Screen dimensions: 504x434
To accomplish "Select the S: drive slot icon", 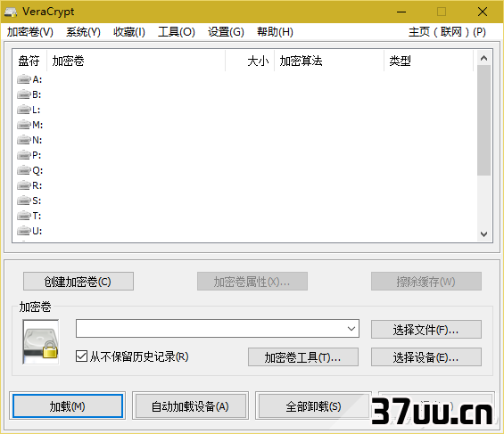I will [x=24, y=201].
